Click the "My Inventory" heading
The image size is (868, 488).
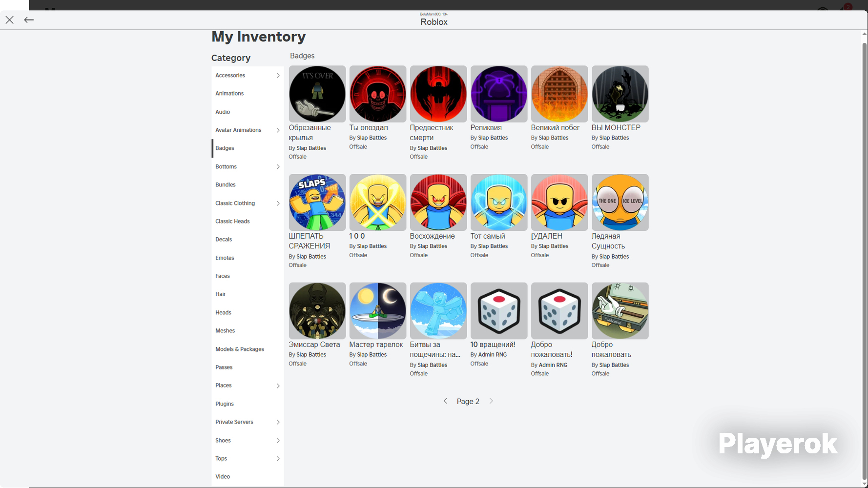pyautogui.click(x=259, y=37)
